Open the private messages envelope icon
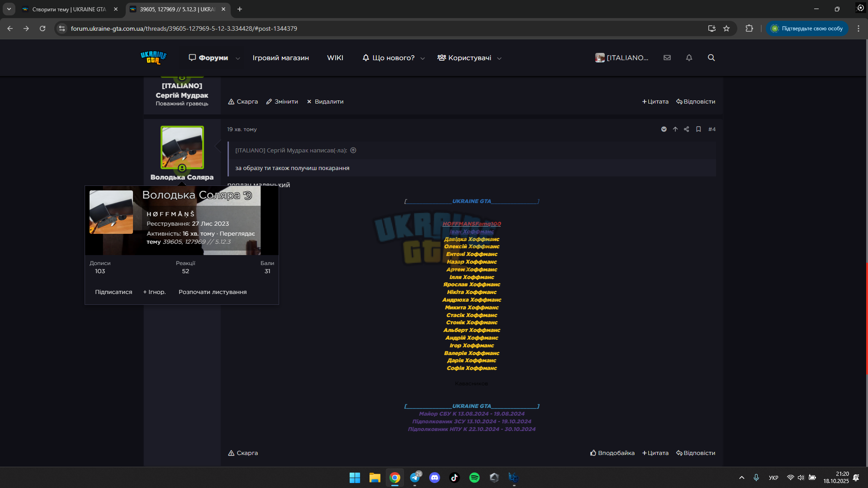This screenshot has height=488, width=868. 667,57
